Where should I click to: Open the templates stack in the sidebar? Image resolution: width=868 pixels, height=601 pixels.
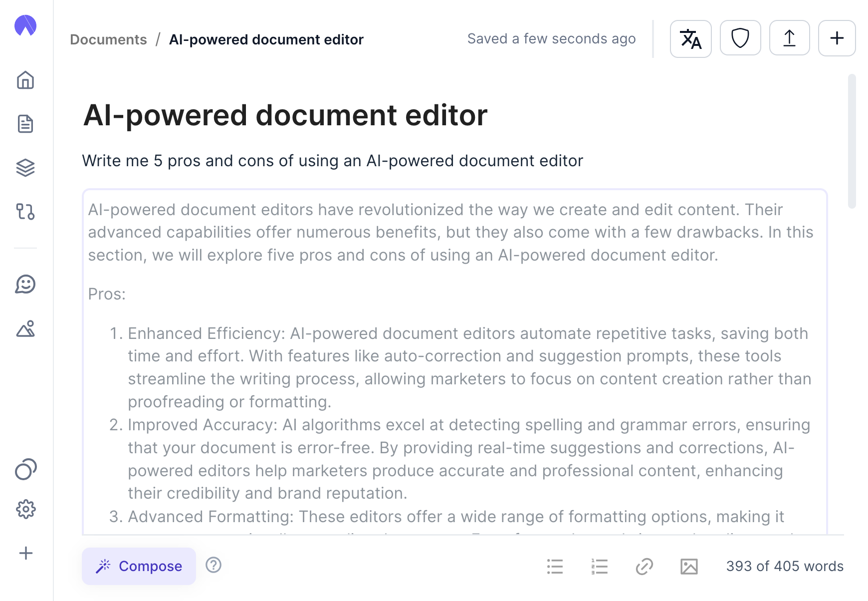(x=25, y=168)
